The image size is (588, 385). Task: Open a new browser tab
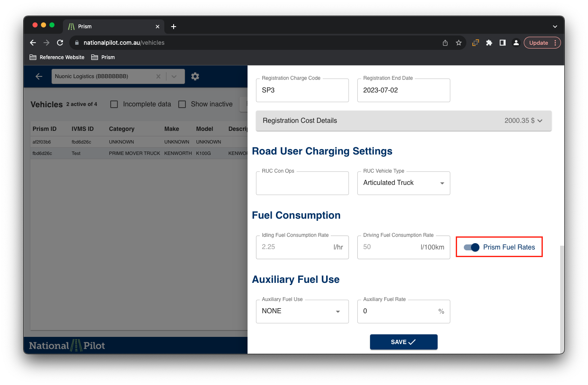[x=174, y=27]
